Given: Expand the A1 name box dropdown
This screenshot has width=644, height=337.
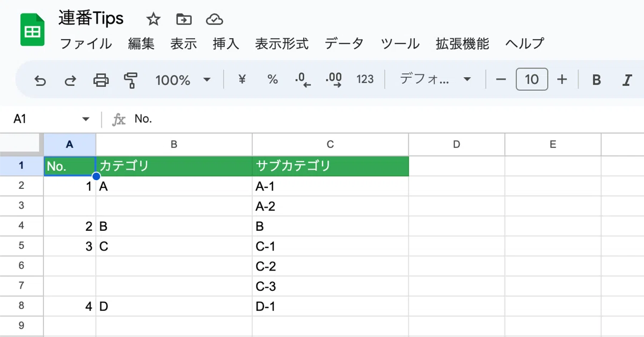Looking at the screenshot, I should coord(85,119).
